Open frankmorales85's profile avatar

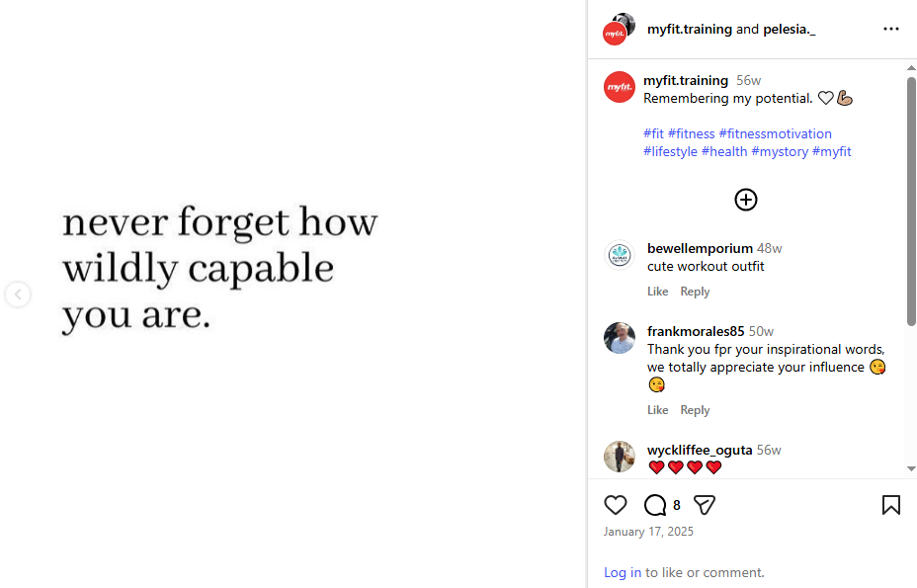coord(619,338)
